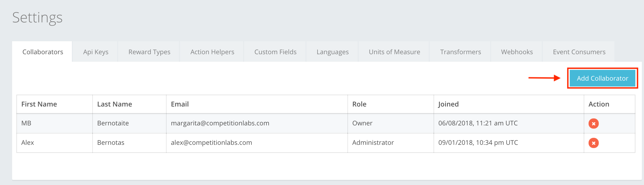Switch to Units of Measure tab
The image size is (644, 185).
pyautogui.click(x=394, y=52)
